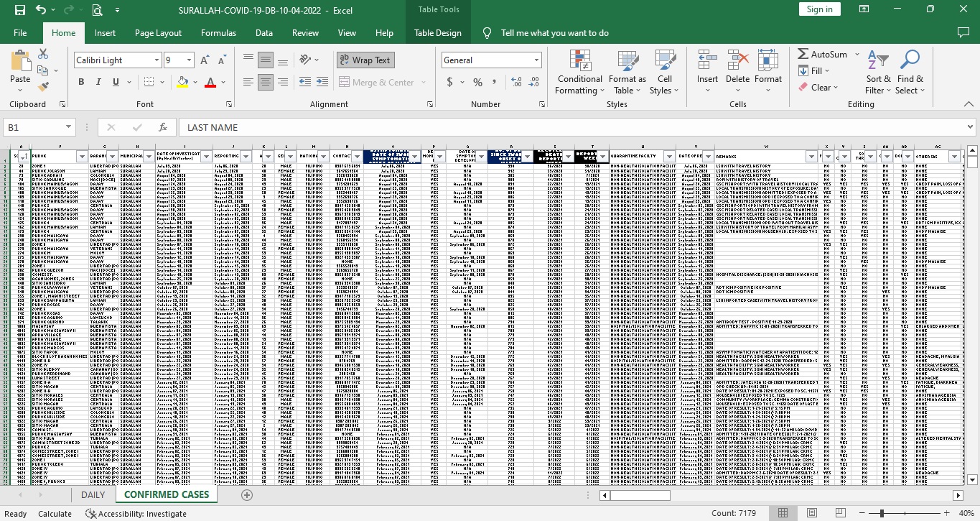Click the horizontal scrollbar thumb
980x521 pixels.
(x=640, y=495)
